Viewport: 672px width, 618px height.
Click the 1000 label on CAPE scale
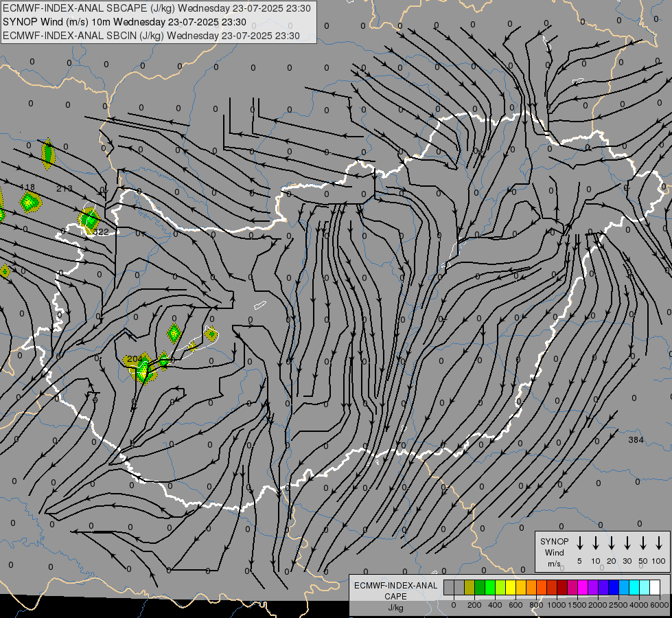[557, 605]
